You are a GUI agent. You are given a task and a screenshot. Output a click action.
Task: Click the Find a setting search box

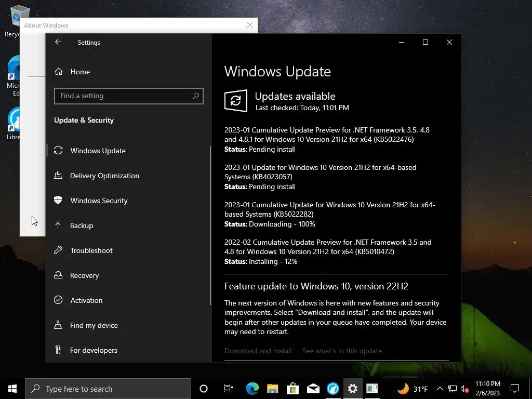129,96
